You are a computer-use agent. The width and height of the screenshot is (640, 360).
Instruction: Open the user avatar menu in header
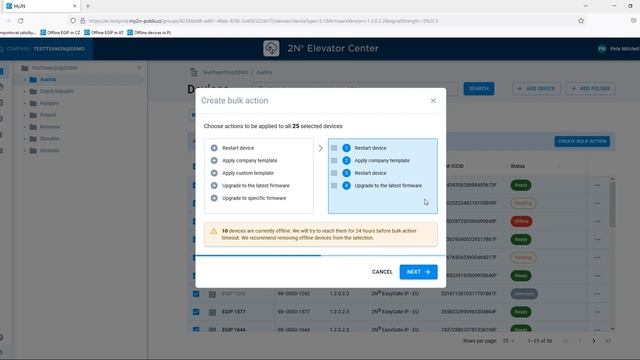click(x=602, y=49)
